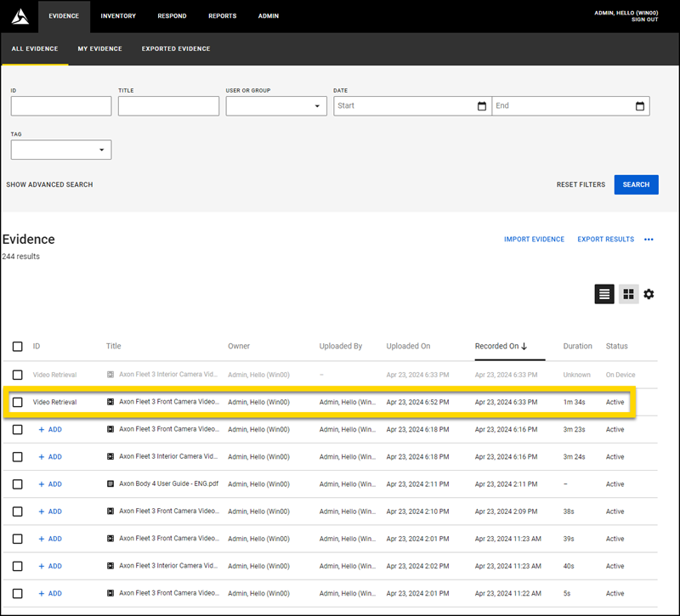The image size is (680, 616).
Task: Focus the Title filter input field
Action: (x=168, y=106)
